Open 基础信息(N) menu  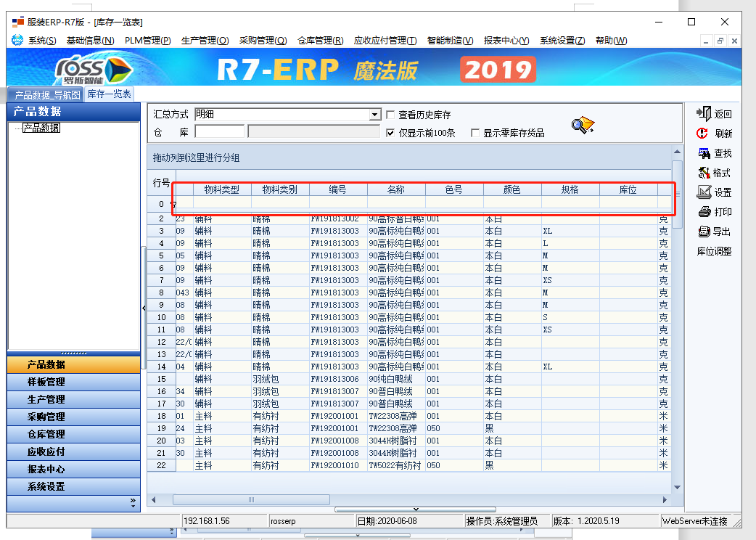tap(90, 41)
